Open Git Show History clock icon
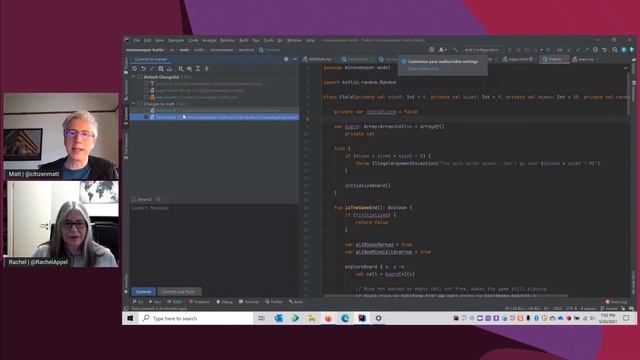The image size is (640, 360). (596, 50)
